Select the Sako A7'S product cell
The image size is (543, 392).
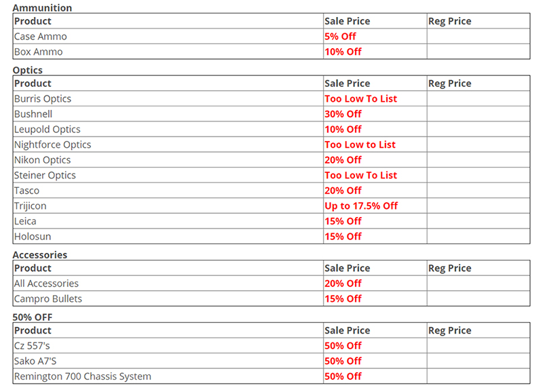37,361
